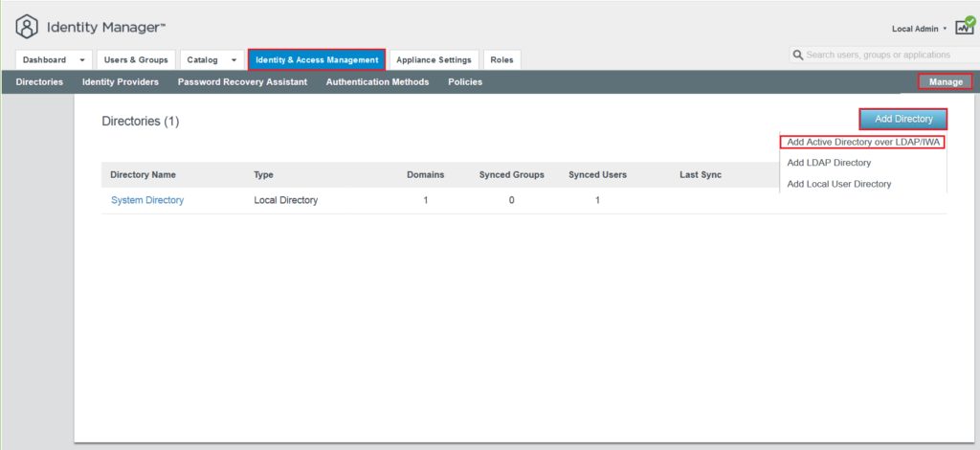Click the Domains column header
Screen dimensions: 980x450
click(426, 175)
